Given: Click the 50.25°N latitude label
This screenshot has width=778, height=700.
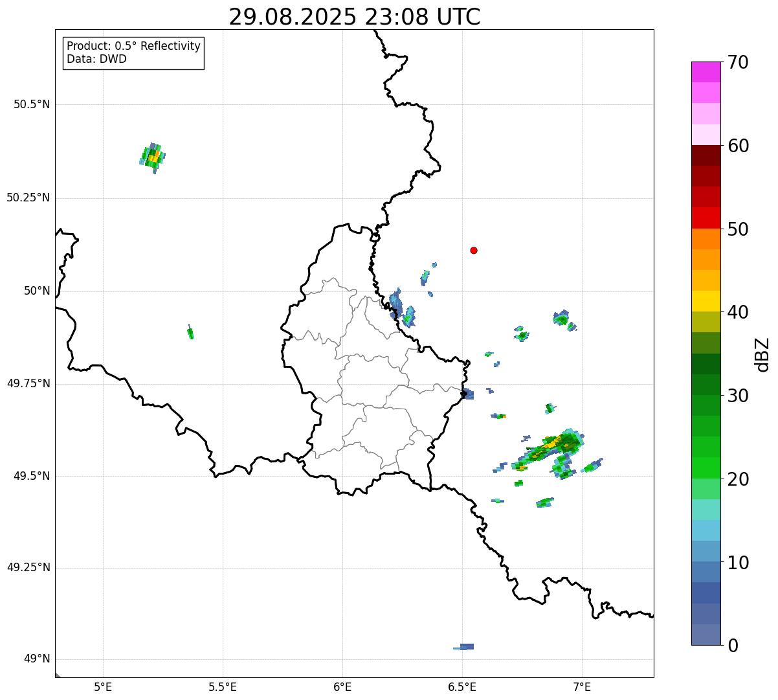Looking at the screenshot, I should tap(28, 198).
